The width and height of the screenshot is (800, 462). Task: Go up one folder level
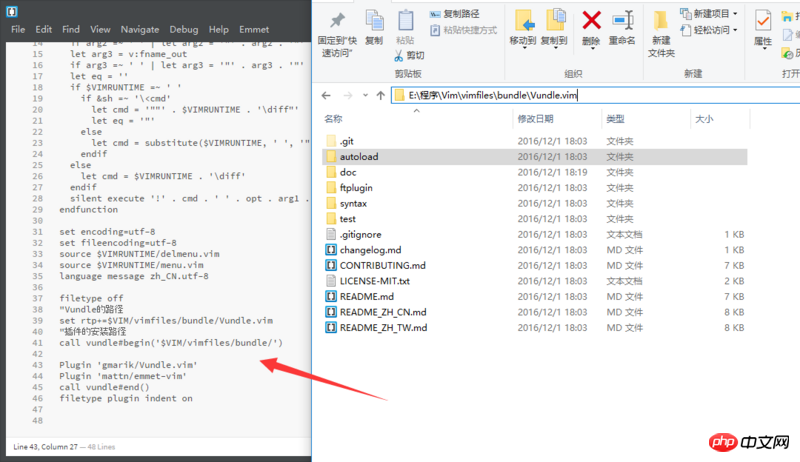tap(381, 95)
